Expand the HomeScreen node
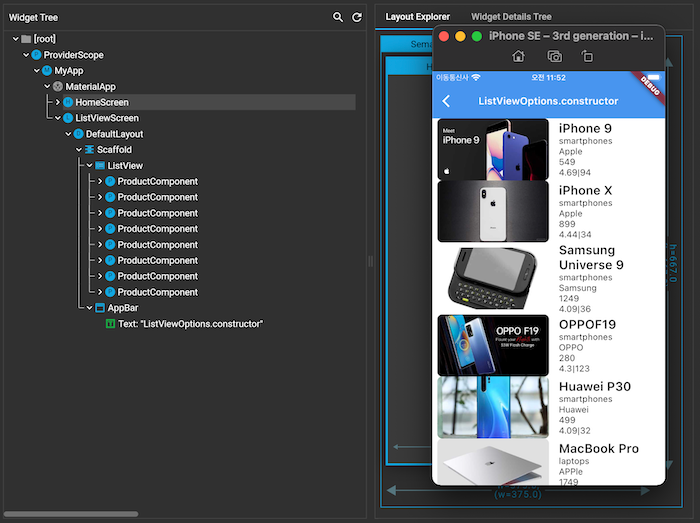 pyautogui.click(x=58, y=102)
